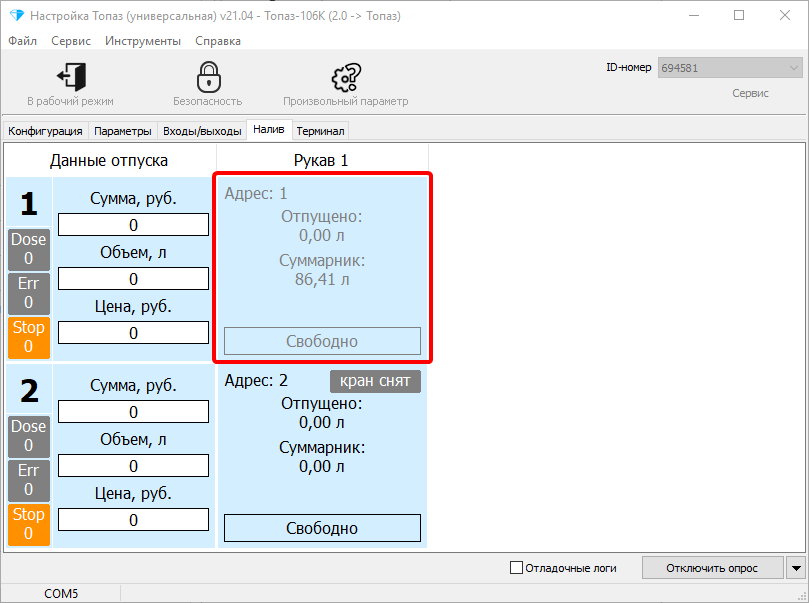
Task: Click the COM5 status bar entry
Action: point(61,594)
